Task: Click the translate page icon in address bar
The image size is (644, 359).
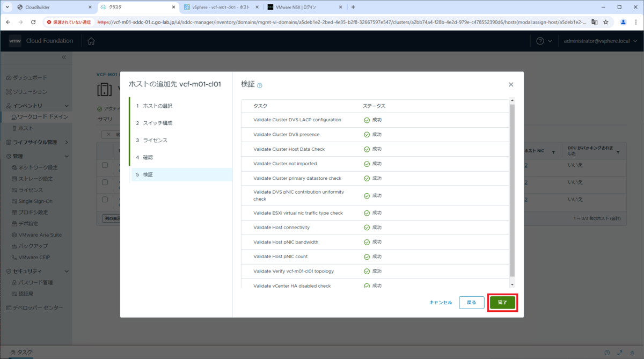Action: point(594,22)
